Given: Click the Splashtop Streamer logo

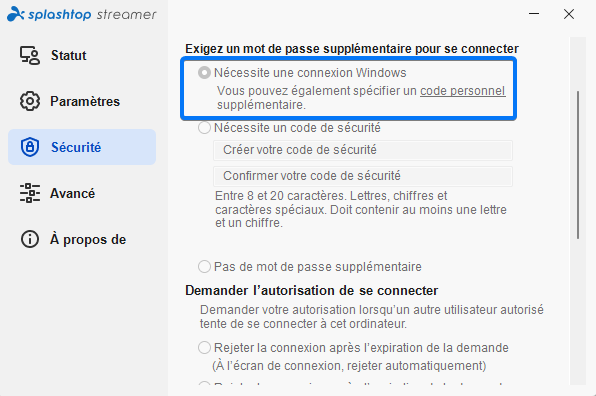Looking at the screenshot, I should 82,14.
